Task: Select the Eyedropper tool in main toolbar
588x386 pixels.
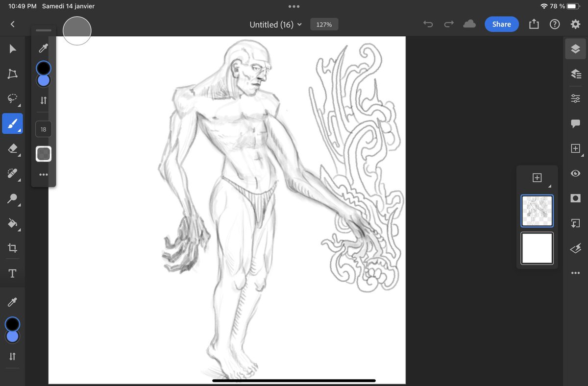Action: point(13,302)
